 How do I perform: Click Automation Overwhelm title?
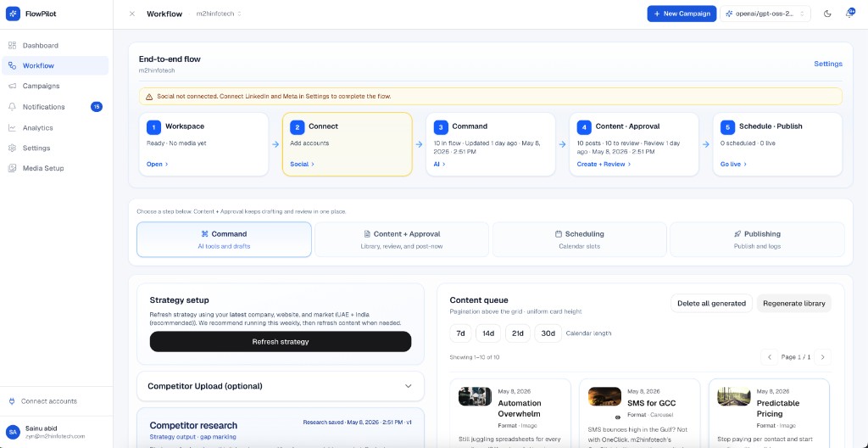pos(520,409)
